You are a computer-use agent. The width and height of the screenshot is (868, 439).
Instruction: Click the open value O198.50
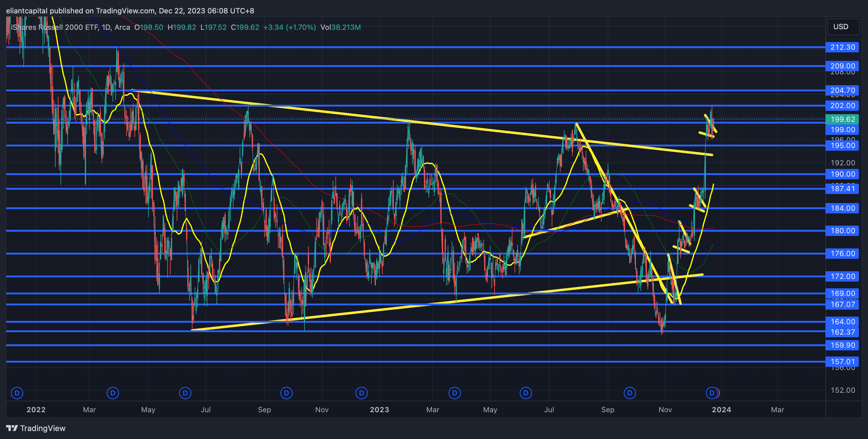pyautogui.click(x=149, y=27)
